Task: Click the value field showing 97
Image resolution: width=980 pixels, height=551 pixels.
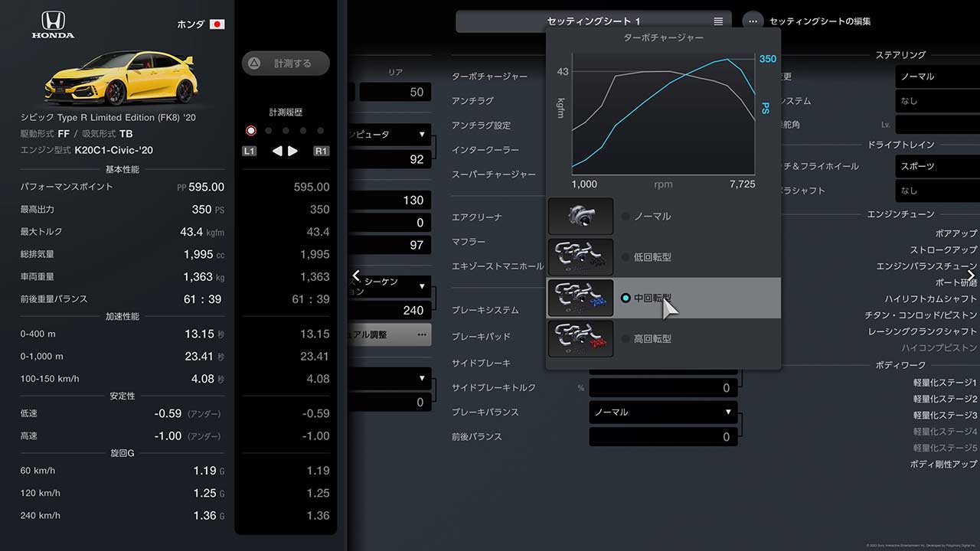Action: [x=390, y=245]
